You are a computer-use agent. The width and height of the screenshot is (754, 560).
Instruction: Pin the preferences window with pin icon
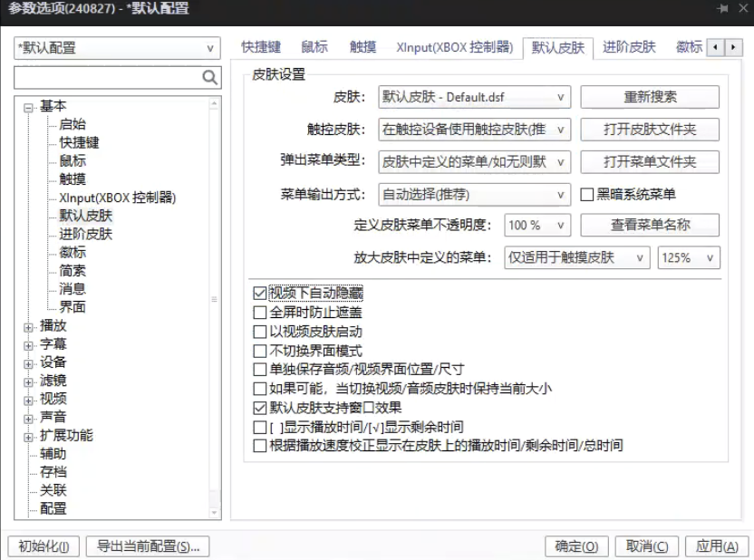722,8
